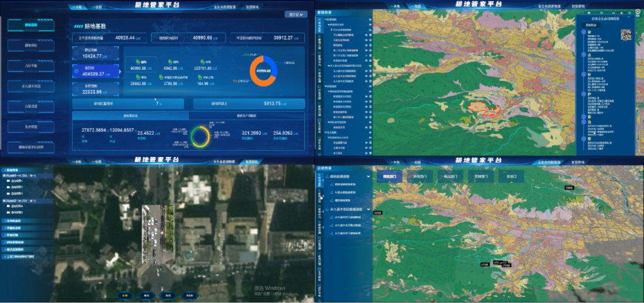Toggle eye icon of 质量基数 layer group
Viewport: 644px width, 303px height.
pos(370,86)
